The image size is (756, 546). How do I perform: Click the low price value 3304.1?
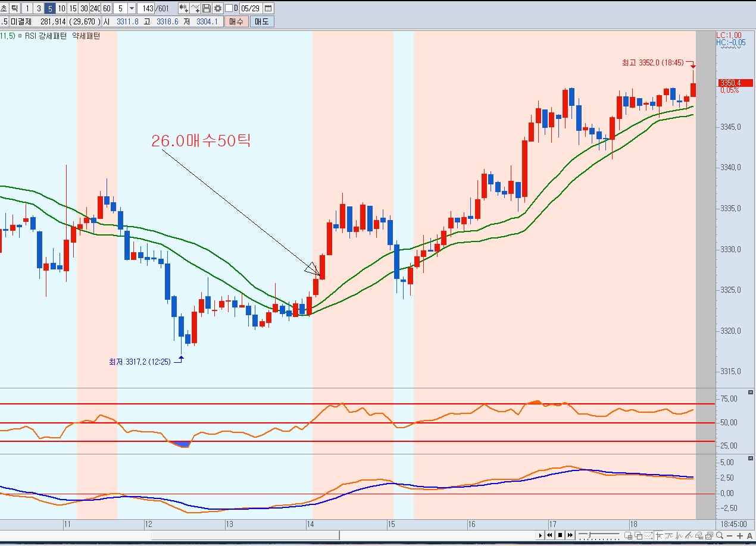[x=208, y=21]
